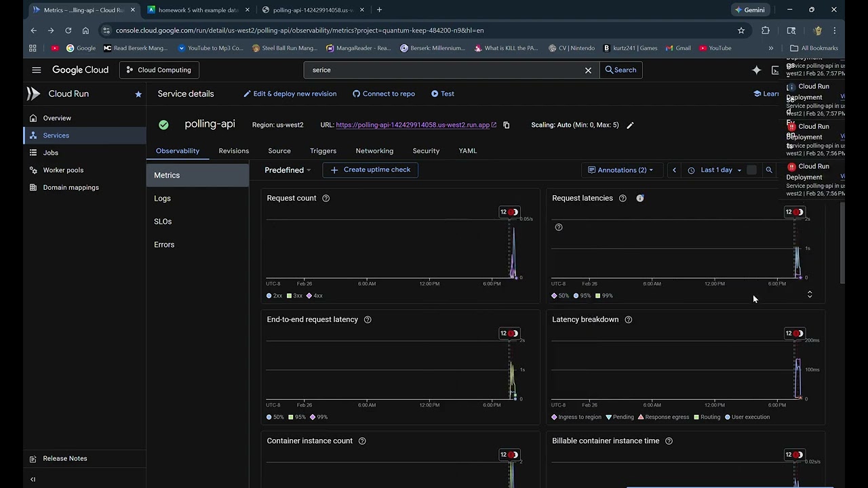
Task: Open Logs in the observability sidebar
Action: tap(197, 199)
